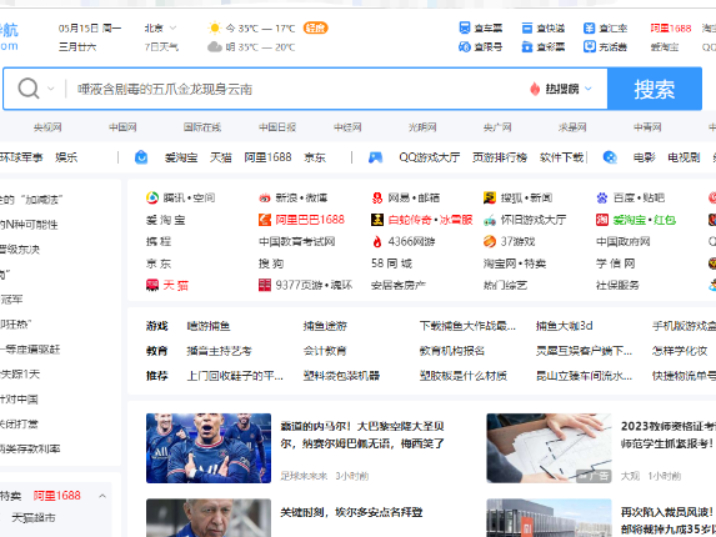This screenshot has width=716, height=537.
Task: Click the orange air quality badge
Action: click(x=316, y=28)
